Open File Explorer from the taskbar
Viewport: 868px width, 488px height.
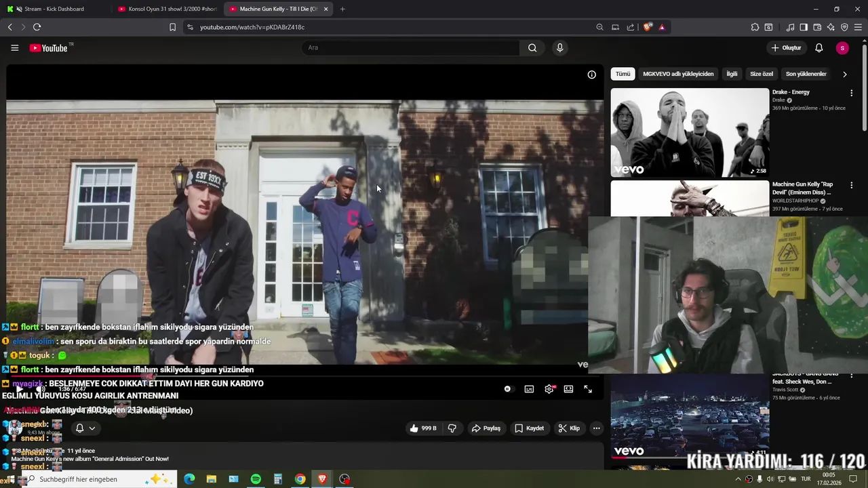(x=212, y=479)
